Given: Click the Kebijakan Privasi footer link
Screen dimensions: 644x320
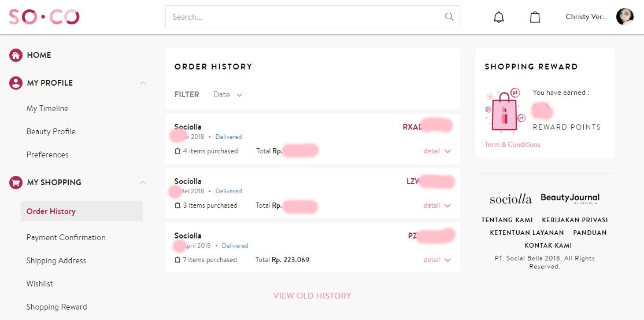Looking at the screenshot, I should coord(575,220).
